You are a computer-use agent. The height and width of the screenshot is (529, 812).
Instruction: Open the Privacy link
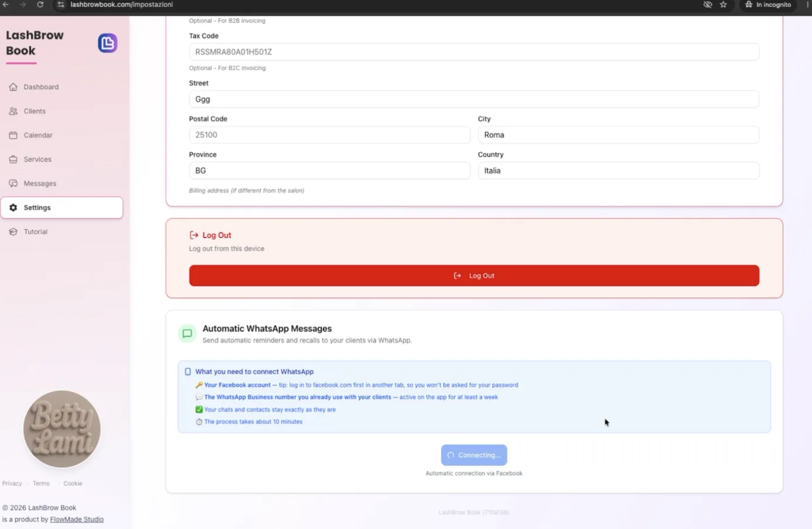(x=12, y=483)
